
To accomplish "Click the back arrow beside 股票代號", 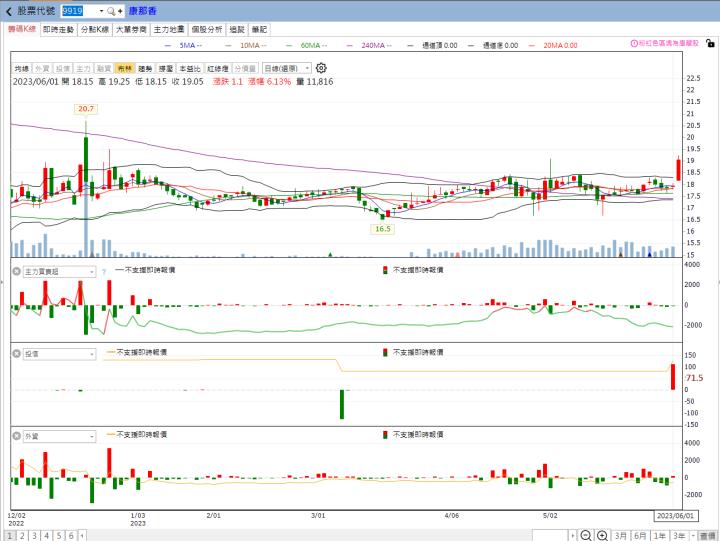I will [9, 11].
